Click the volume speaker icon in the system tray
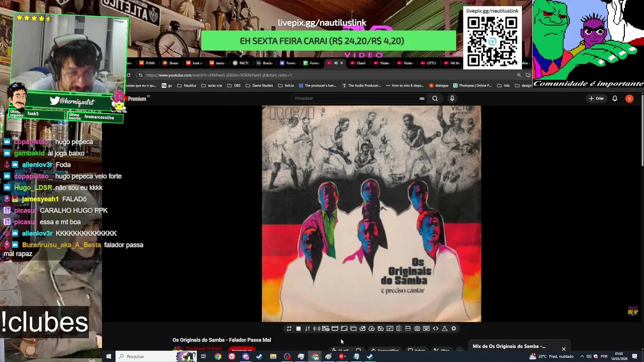This screenshot has width=644, height=362. (x=589, y=356)
